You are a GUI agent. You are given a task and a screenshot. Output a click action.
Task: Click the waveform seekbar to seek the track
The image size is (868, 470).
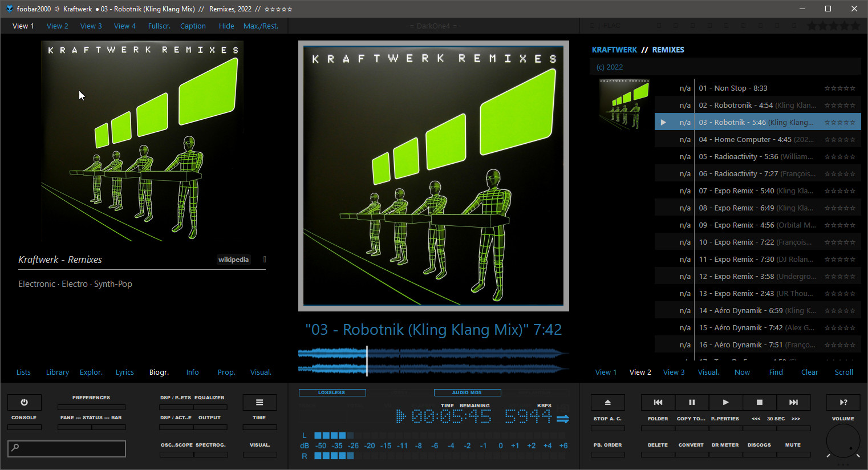[433, 361]
